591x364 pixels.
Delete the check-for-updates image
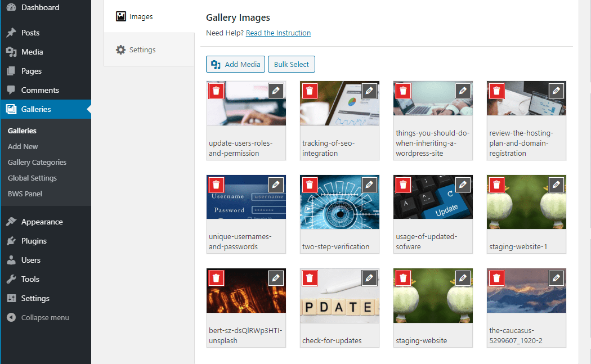pyautogui.click(x=310, y=277)
